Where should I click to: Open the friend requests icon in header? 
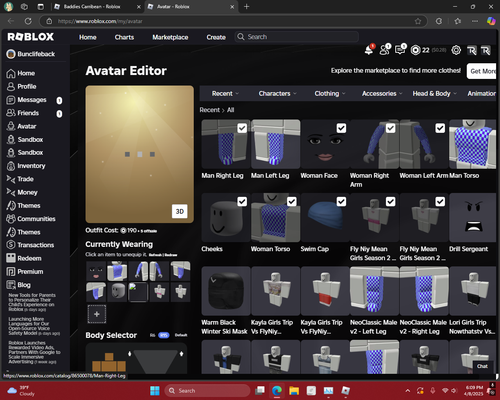[384, 50]
